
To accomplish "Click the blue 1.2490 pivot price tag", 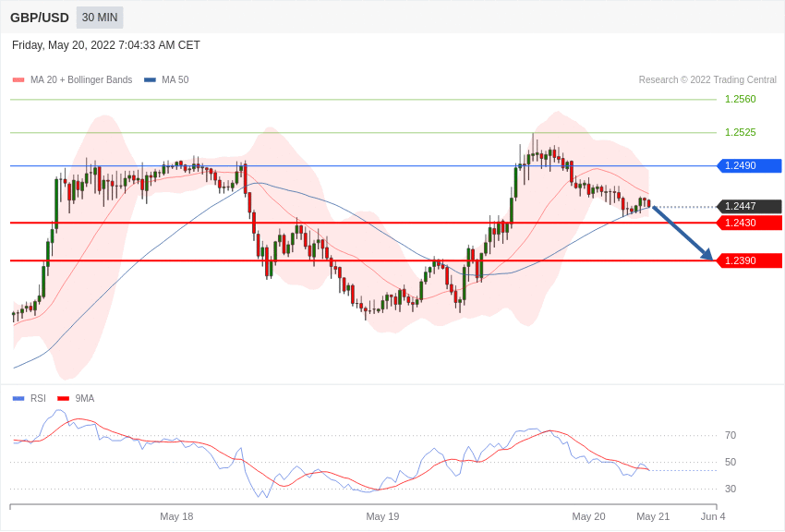I will click(x=750, y=165).
